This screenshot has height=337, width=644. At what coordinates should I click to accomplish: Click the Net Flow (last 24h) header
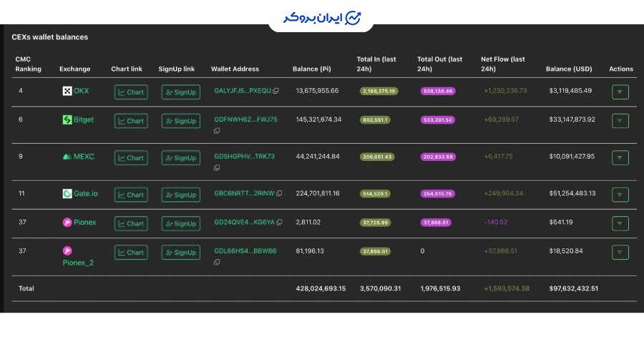(503, 64)
